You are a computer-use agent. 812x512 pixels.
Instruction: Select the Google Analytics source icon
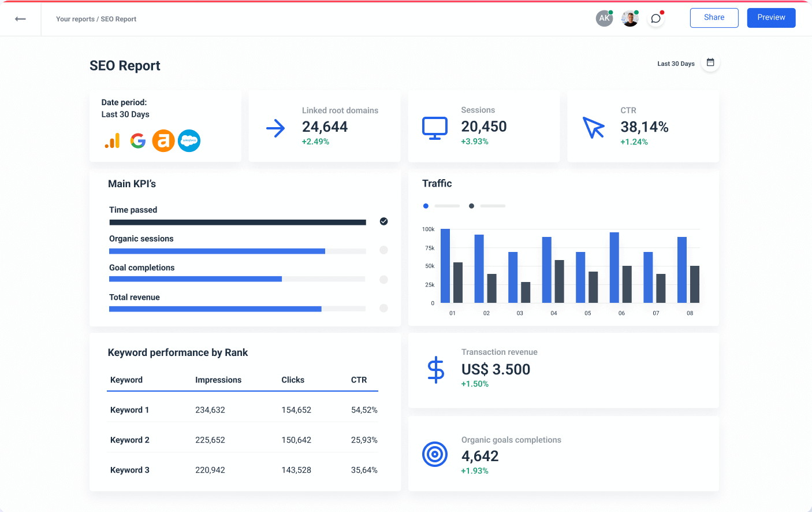[112, 140]
